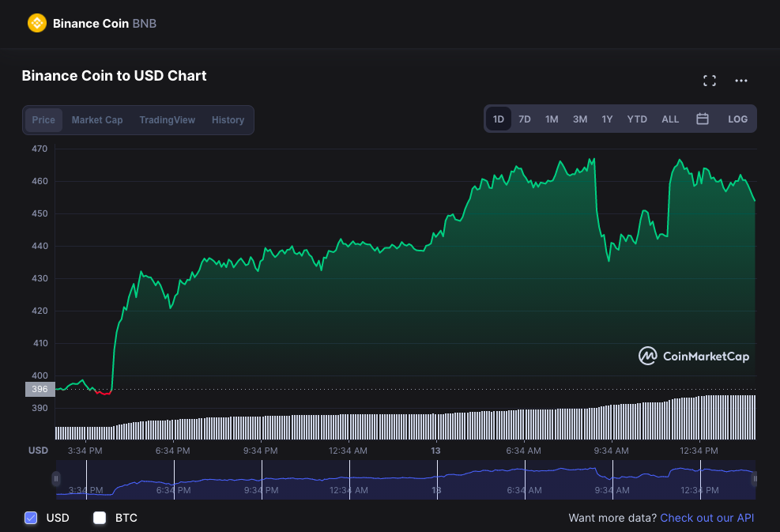Viewport: 780px width, 532px height.
Task: Uncheck the USD currency checkbox
Action: 31,518
